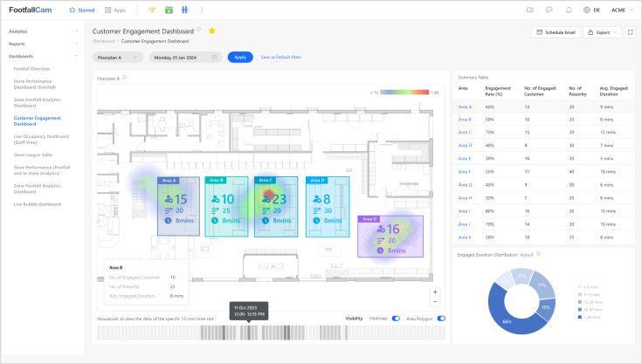The height and width of the screenshot is (364, 642).
Task: Click the highlighted 12:00 timeline slot
Action: coord(249,332)
